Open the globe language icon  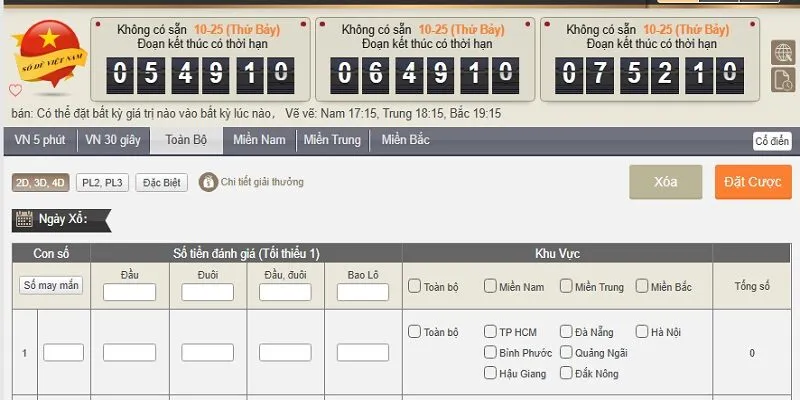[783, 52]
